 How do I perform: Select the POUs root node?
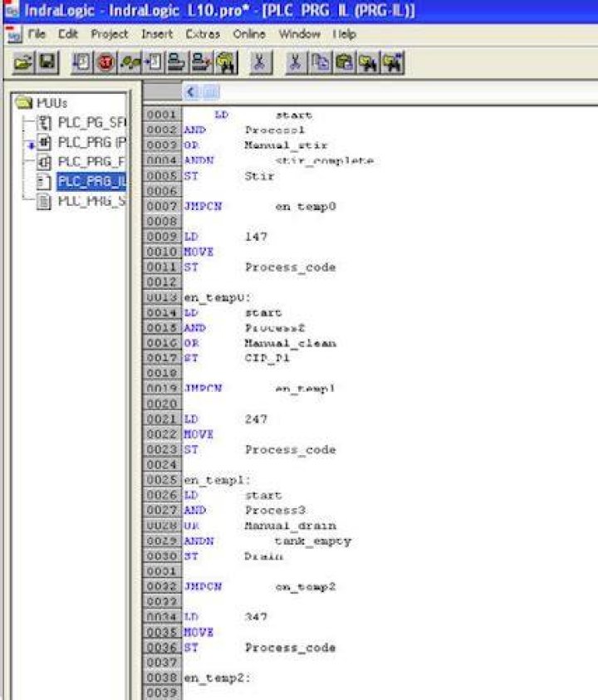tap(51, 103)
